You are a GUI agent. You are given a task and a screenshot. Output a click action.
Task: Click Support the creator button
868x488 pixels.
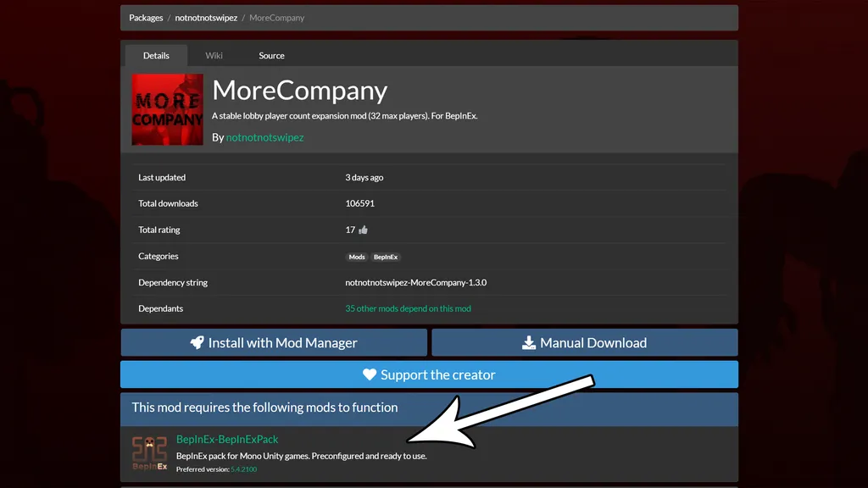pyautogui.click(x=429, y=374)
